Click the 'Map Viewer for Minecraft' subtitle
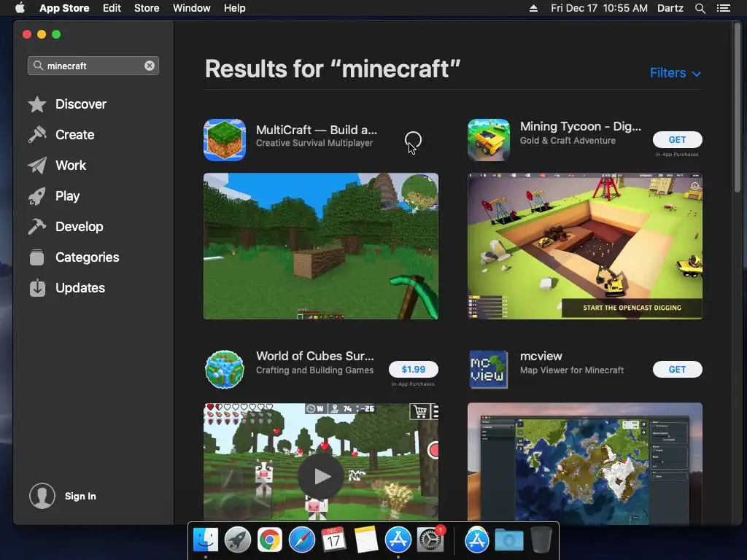 point(572,370)
